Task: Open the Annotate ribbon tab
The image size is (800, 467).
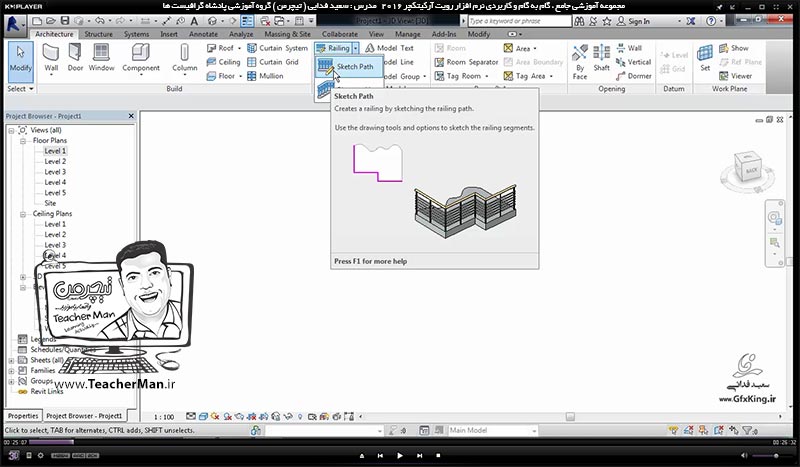Action: (203, 34)
